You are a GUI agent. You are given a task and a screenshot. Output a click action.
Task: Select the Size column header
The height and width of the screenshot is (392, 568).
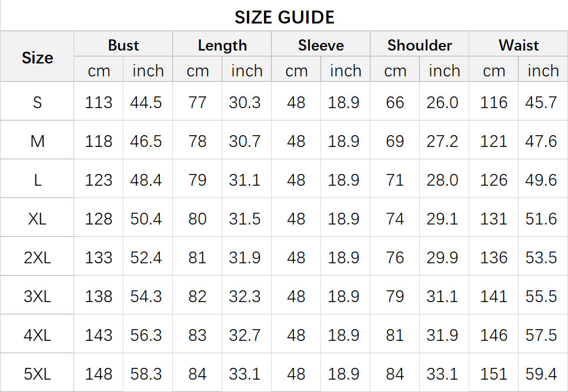(37, 58)
